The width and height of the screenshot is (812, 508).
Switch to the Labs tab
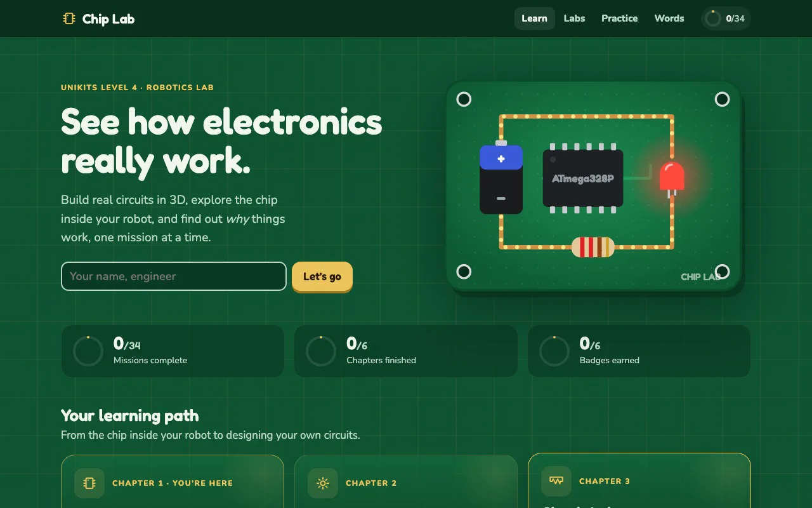pos(574,18)
